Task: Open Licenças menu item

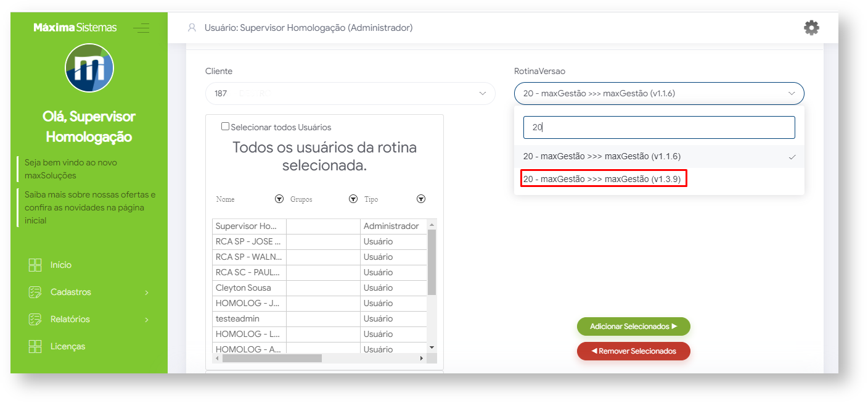Action: pyautogui.click(x=68, y=346)
